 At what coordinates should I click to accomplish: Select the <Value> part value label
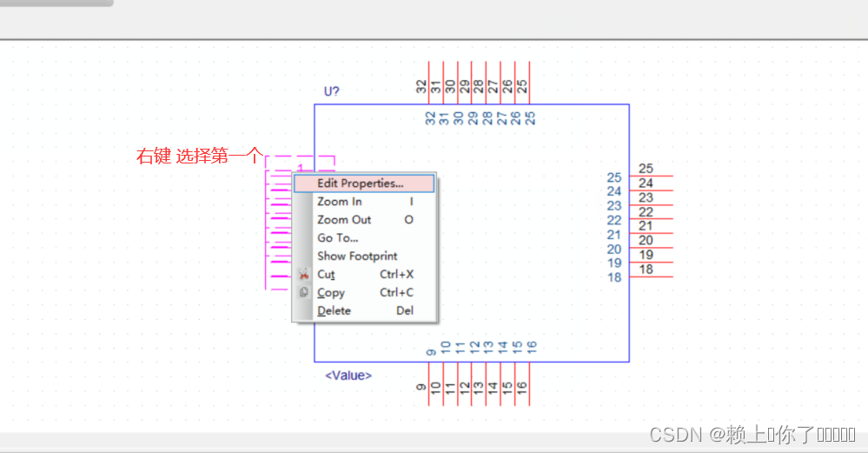(348, 376)
